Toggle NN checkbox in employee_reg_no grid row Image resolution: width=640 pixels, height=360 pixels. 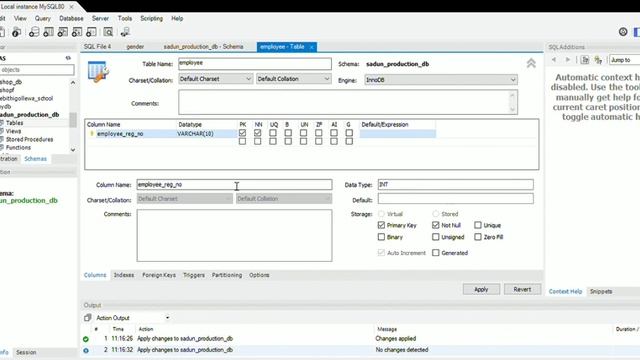pos(258,133)
